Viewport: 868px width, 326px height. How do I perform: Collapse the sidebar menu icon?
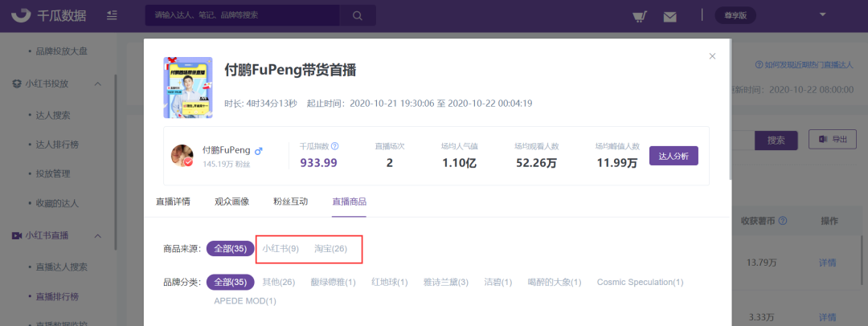click(112, 15)
